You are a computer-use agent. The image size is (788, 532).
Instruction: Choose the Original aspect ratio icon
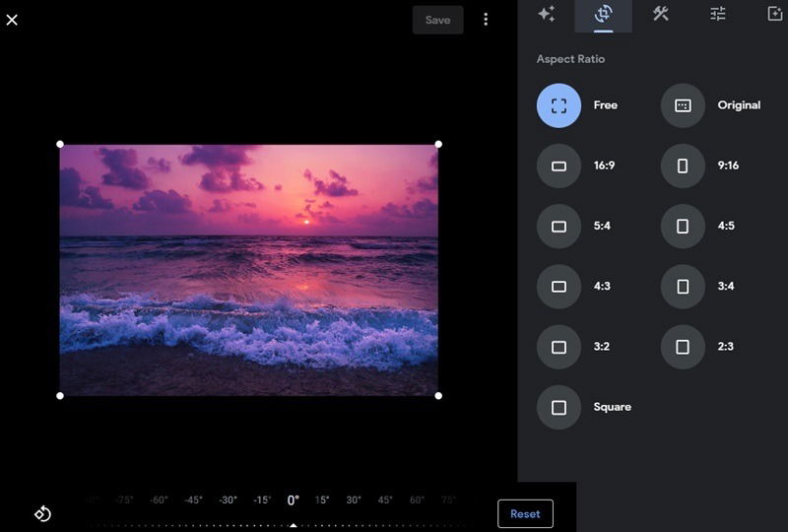coord(683,105)
